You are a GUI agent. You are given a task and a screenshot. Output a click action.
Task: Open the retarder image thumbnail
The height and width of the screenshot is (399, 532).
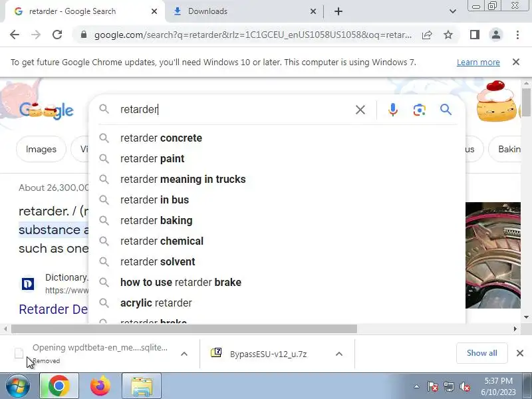tap(493, 255)
